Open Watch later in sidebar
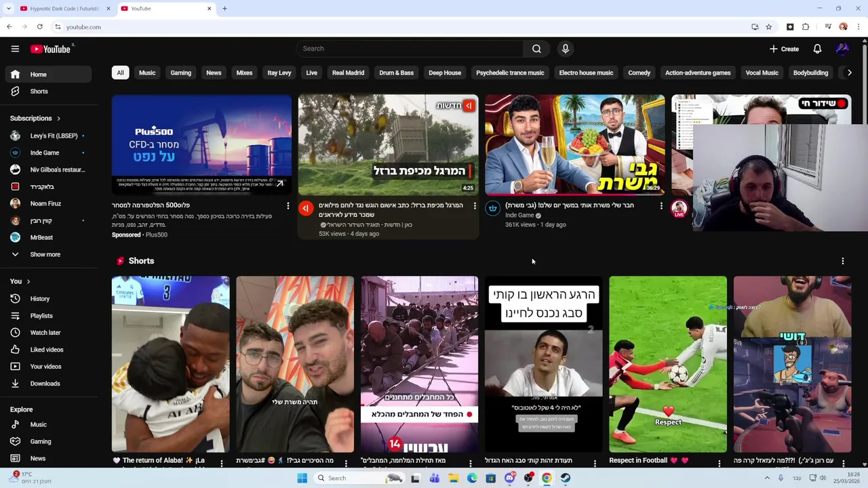This screenshot has width=868, height=488. pos(47,333)
